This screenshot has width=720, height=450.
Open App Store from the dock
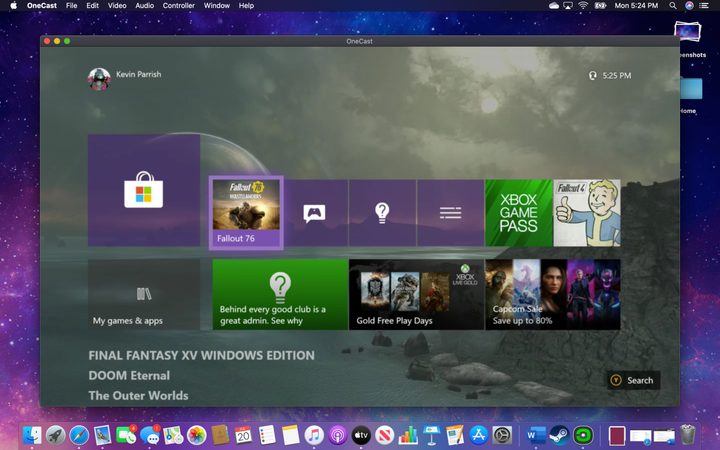[478, 434]
